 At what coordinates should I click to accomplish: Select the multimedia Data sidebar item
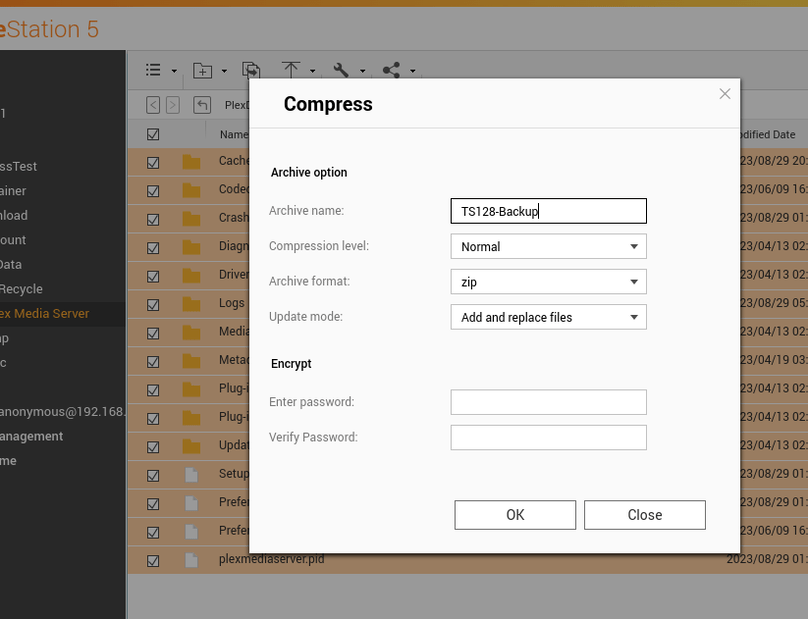point(11,265)
